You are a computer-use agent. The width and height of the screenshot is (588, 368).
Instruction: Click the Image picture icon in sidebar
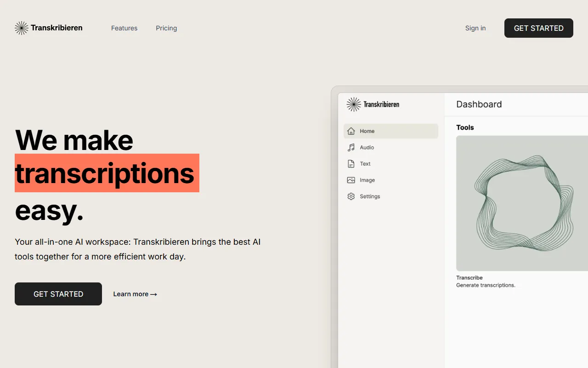(x=351, y=180)
